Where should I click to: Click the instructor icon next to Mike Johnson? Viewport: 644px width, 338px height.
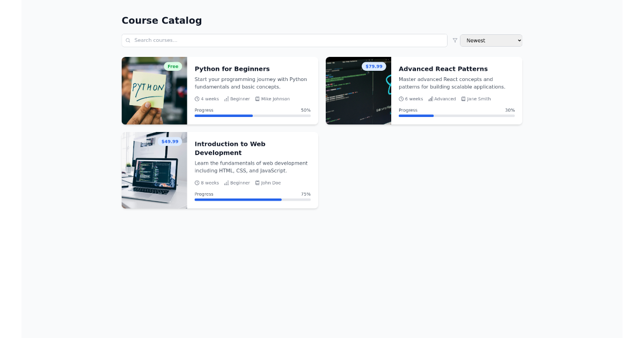pyautogui.click(x=257, y=99)
